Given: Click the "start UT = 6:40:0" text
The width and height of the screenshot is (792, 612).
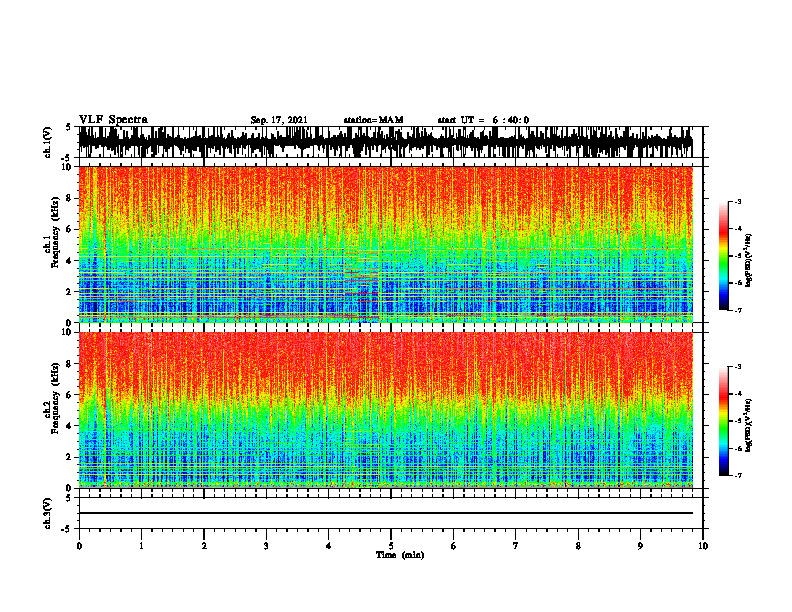Looking at the screenshot, I should 483,120.
